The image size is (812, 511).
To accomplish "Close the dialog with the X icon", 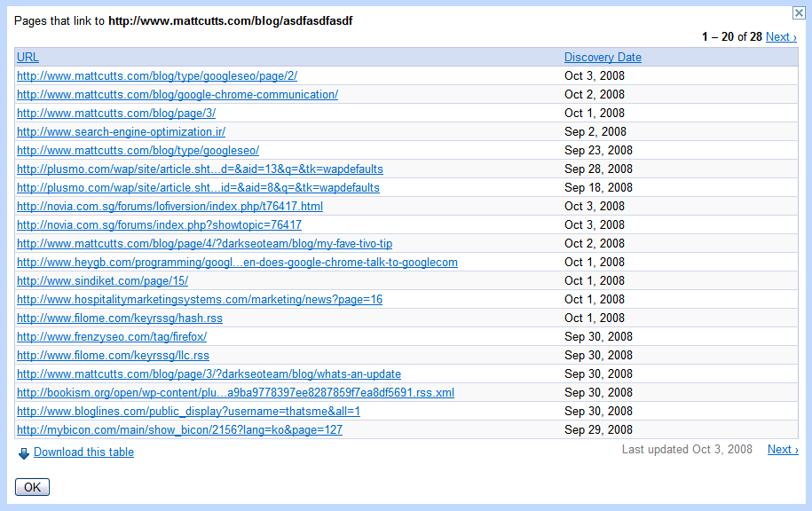I will pyautogui.click(x=799, y=13).
